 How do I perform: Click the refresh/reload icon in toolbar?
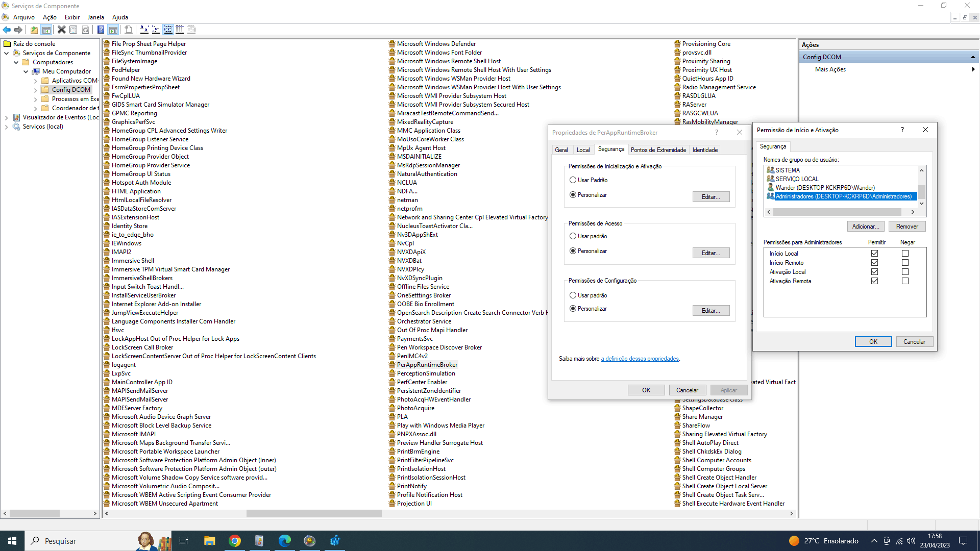pos(85,30)
